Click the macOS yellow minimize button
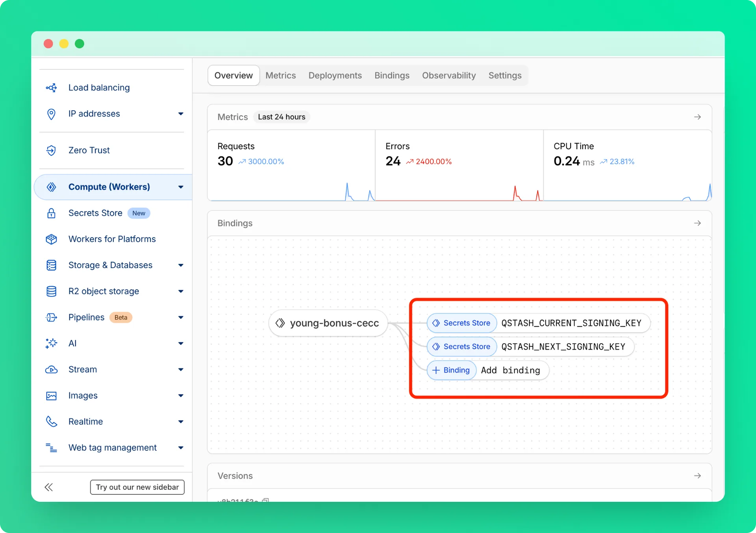 coord(64,44)
